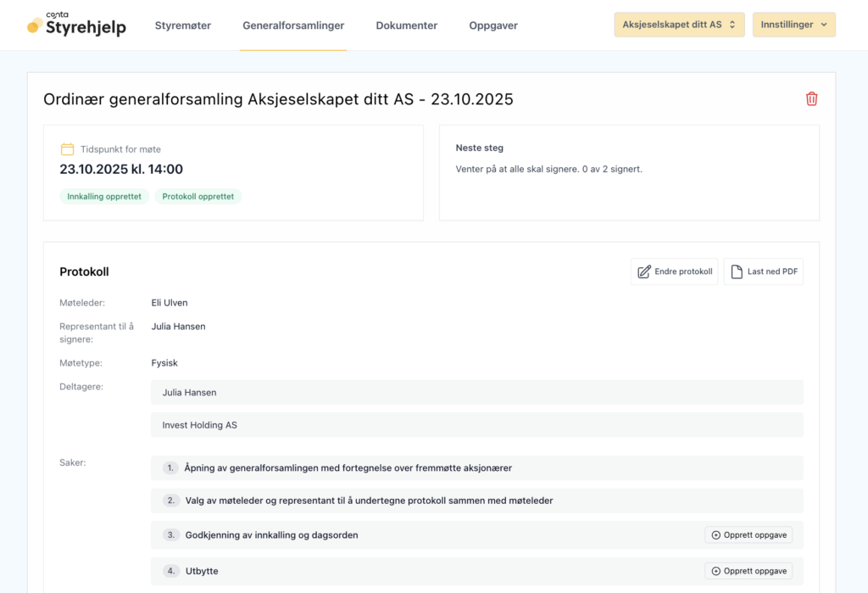This screenshot has width=868, height=593.
Task: Click the Conta Styrehjelp logo
Action: tap(76, 25)
